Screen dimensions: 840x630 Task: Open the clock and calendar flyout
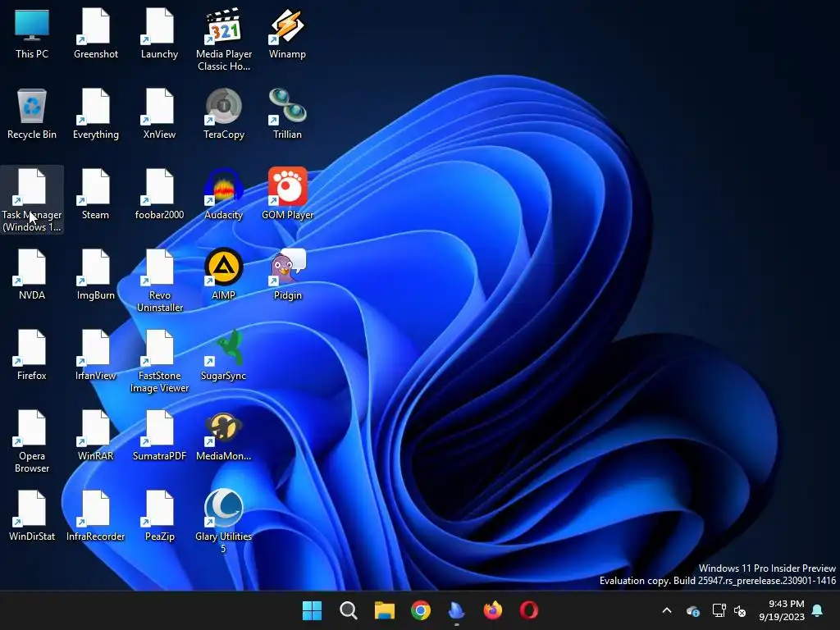(x=782, y=610)
